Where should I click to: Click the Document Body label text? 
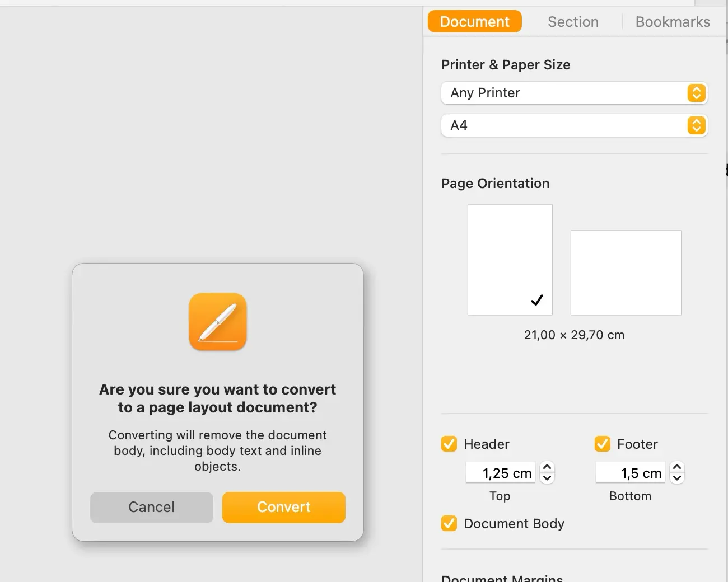tap(514, 523)
